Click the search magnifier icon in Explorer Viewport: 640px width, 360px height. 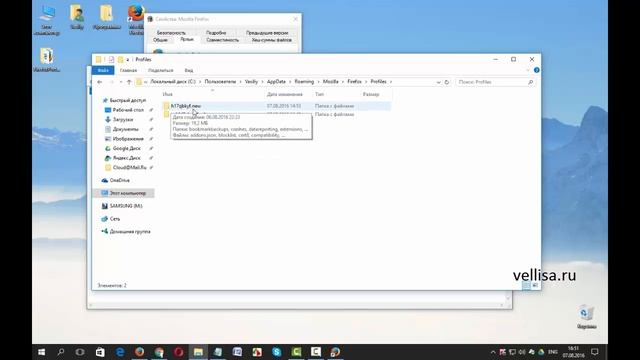(x=530, y=82)
